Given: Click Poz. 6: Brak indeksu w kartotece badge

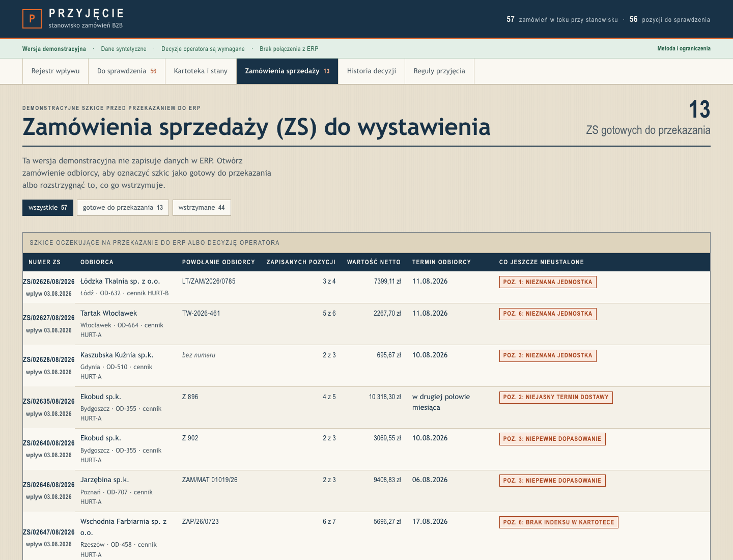Looking at the screenshot, I should (x=559, y=522).
